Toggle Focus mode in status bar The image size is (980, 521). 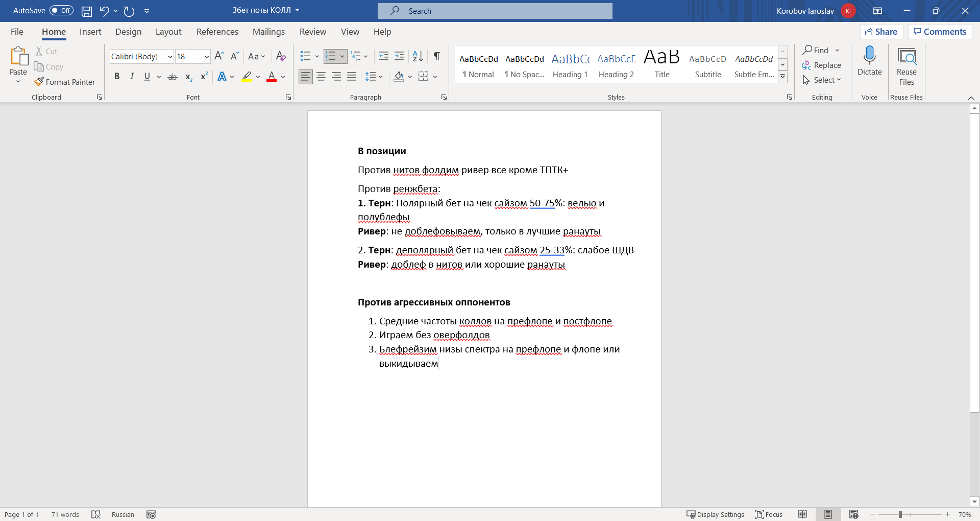769,514
